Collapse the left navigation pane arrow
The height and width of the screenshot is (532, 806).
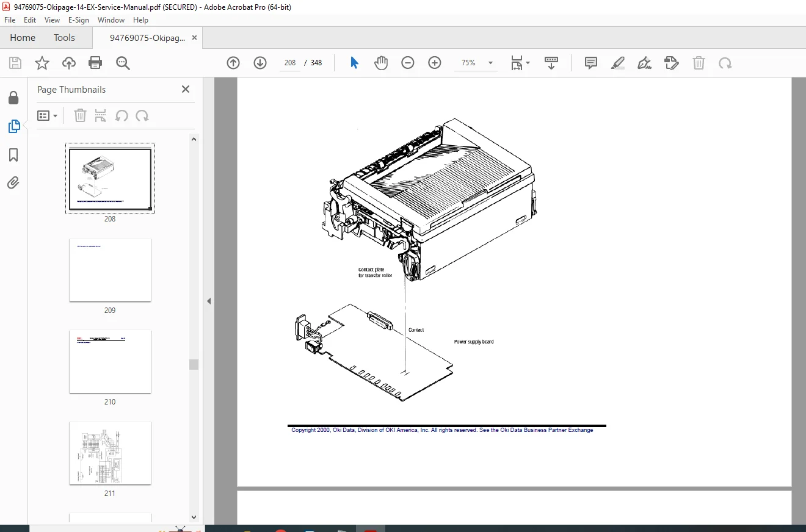click(x=209, y=301)
